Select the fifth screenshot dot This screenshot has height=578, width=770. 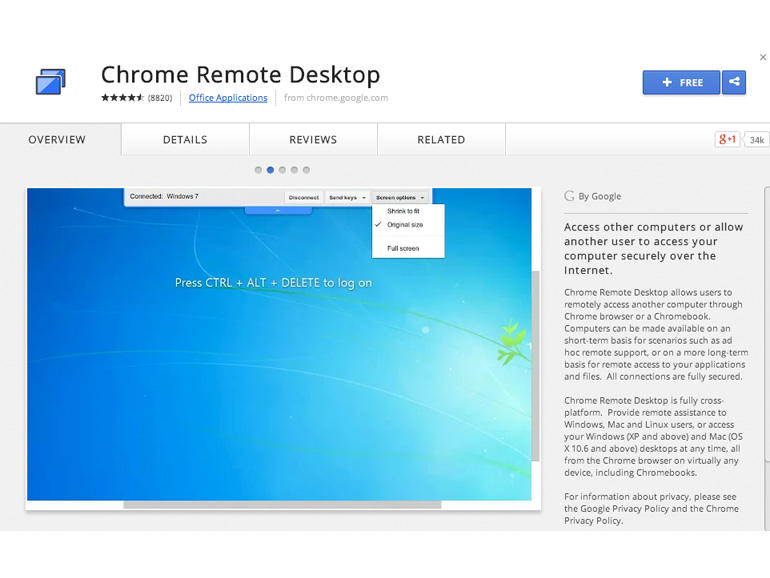coord(306,170)
